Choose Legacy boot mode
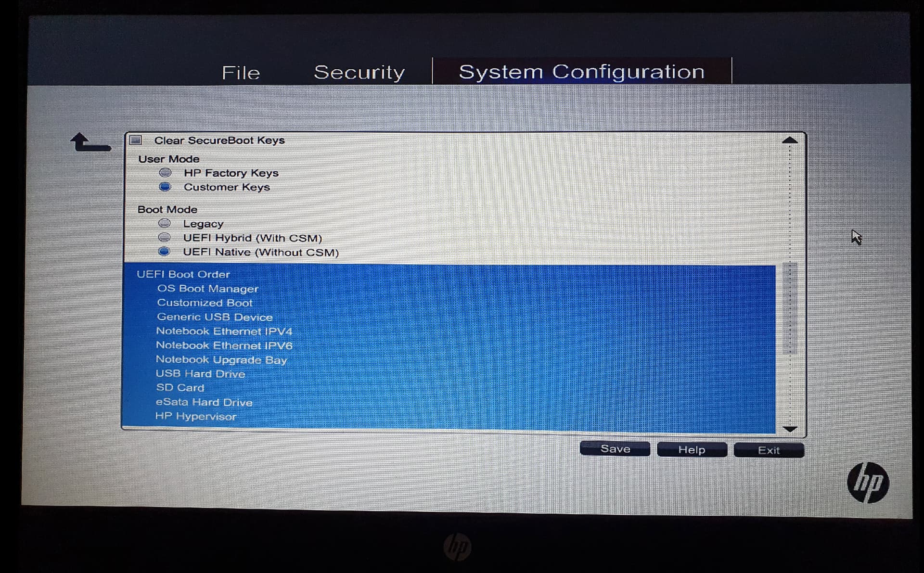 [165, 223]
